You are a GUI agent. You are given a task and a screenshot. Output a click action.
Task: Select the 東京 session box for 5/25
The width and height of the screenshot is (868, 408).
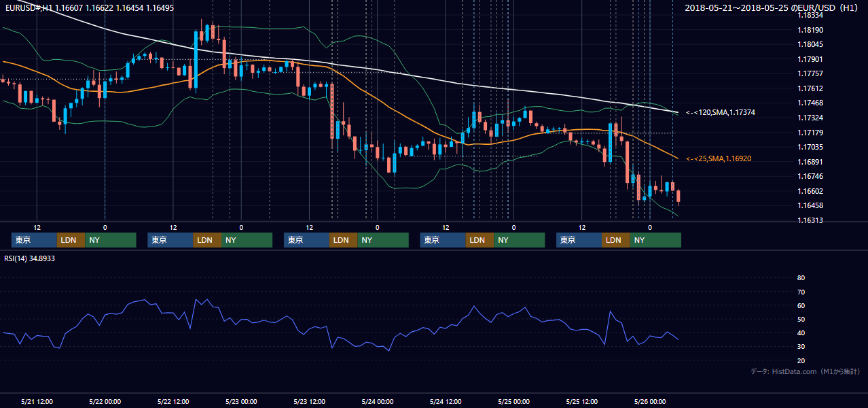[x=579, y=240]
